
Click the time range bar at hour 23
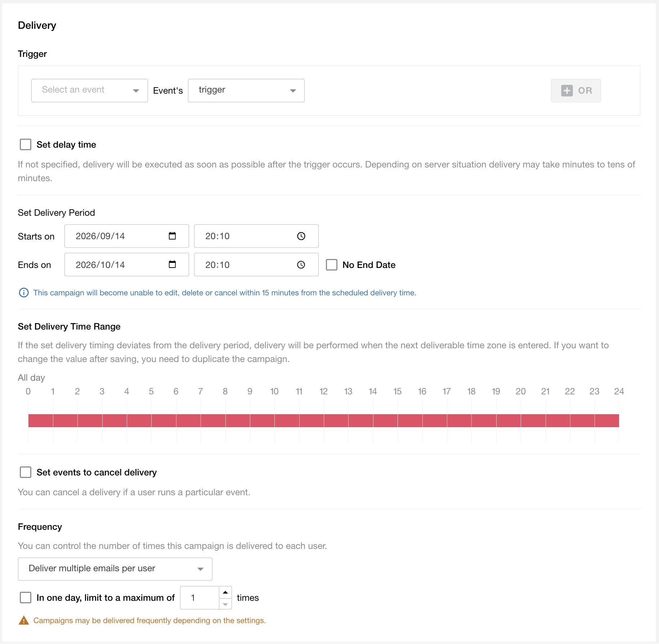[x=607, y=421]
